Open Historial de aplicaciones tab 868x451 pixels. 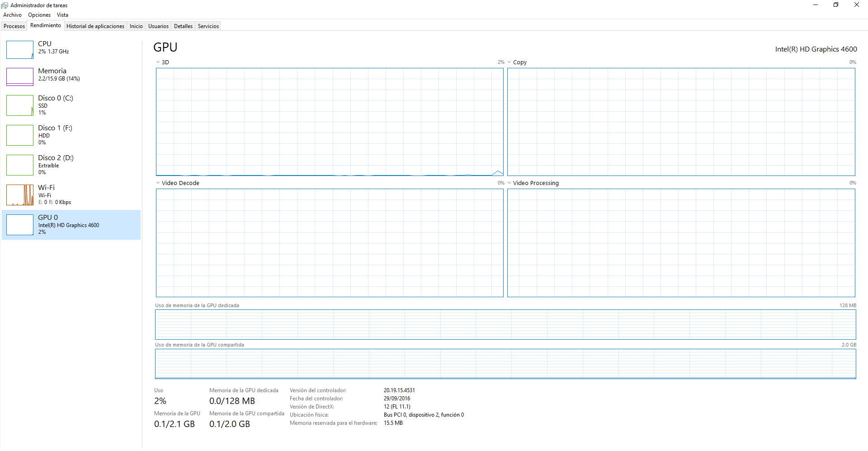point(95,26)
